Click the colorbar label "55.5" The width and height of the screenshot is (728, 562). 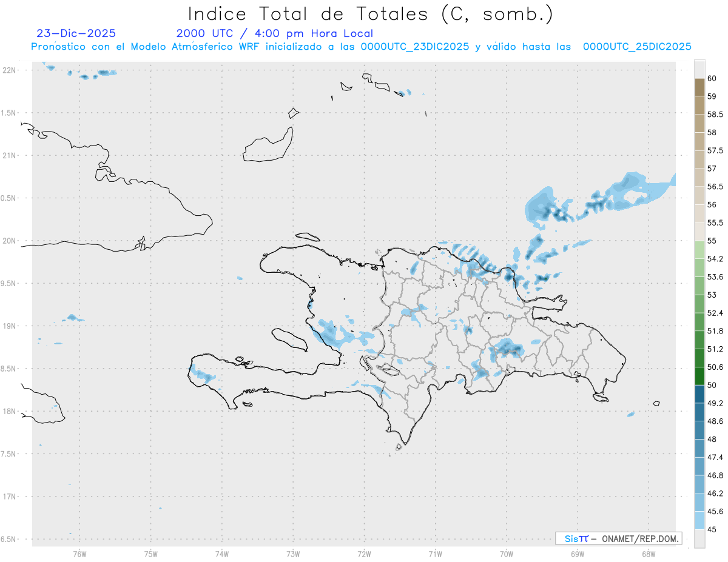coord(715,222)
